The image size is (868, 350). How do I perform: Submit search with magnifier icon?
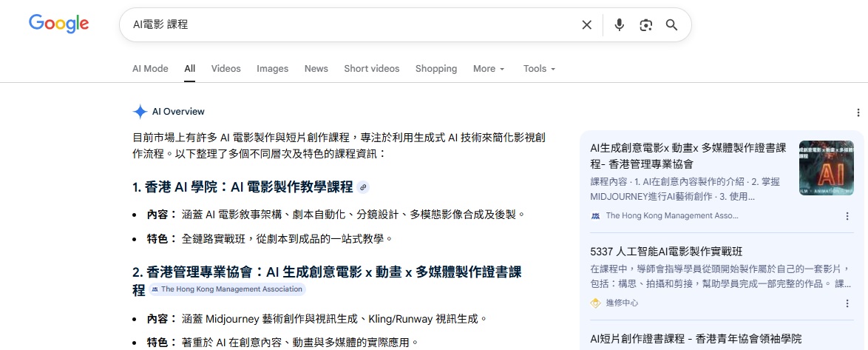click(671, 25)
